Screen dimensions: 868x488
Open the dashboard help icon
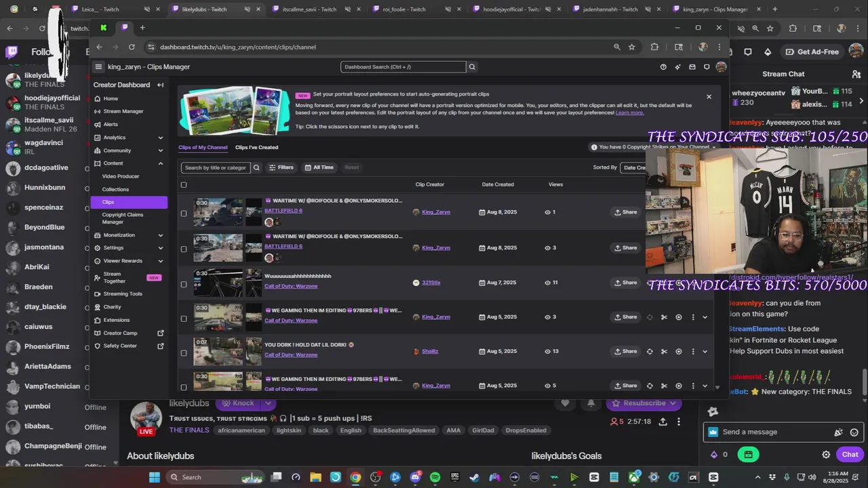coord(663,66)
